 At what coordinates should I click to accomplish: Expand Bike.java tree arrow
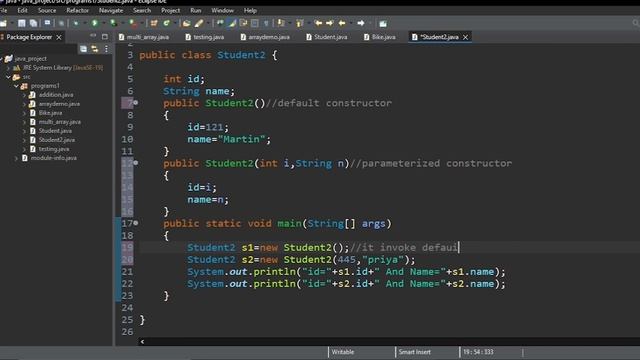point(24,113)
